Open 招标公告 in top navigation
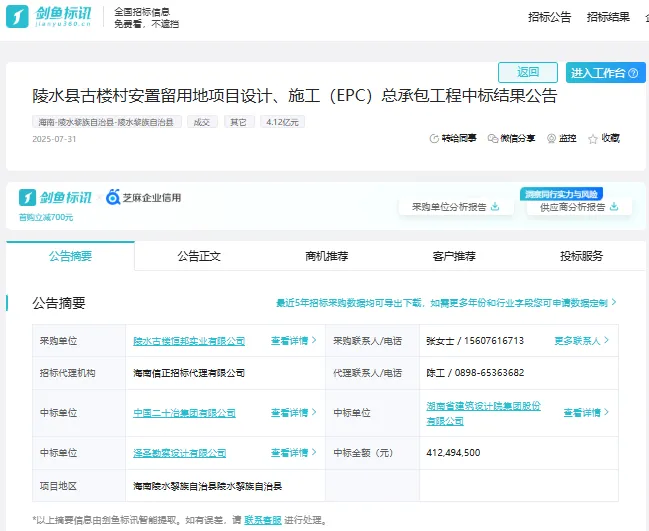This screenshot has width=649, height=531. tap(550, 17)
